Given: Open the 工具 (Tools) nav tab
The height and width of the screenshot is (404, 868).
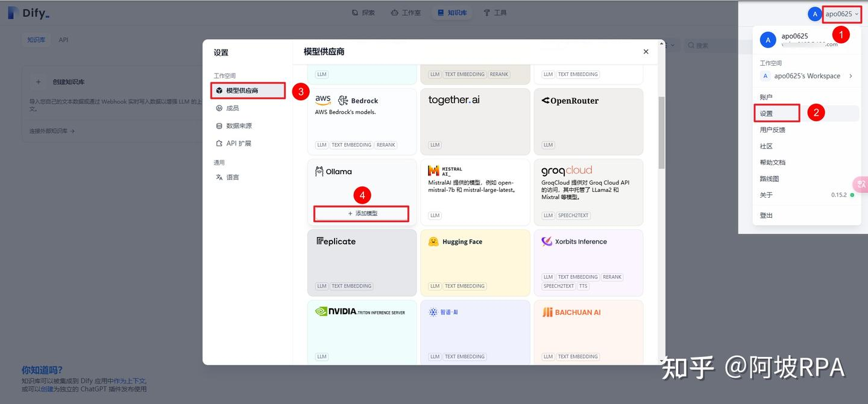Looking at the screenshot, I should point(495,12).
